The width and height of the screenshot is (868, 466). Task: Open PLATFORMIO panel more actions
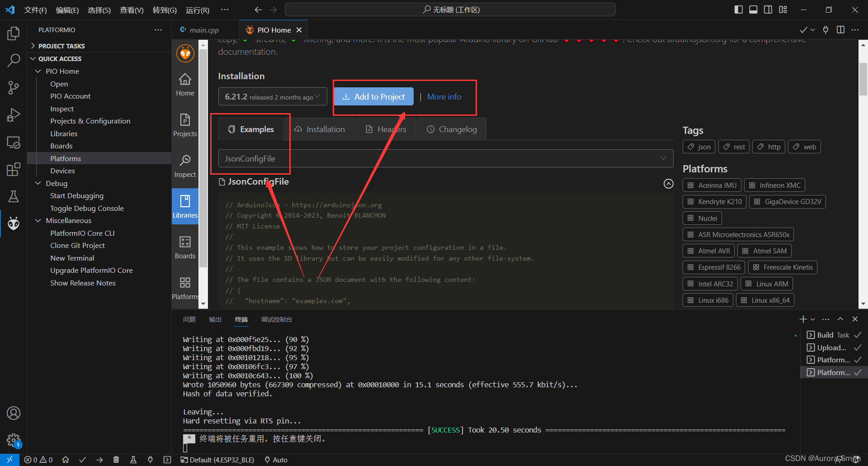pos(158,30)
